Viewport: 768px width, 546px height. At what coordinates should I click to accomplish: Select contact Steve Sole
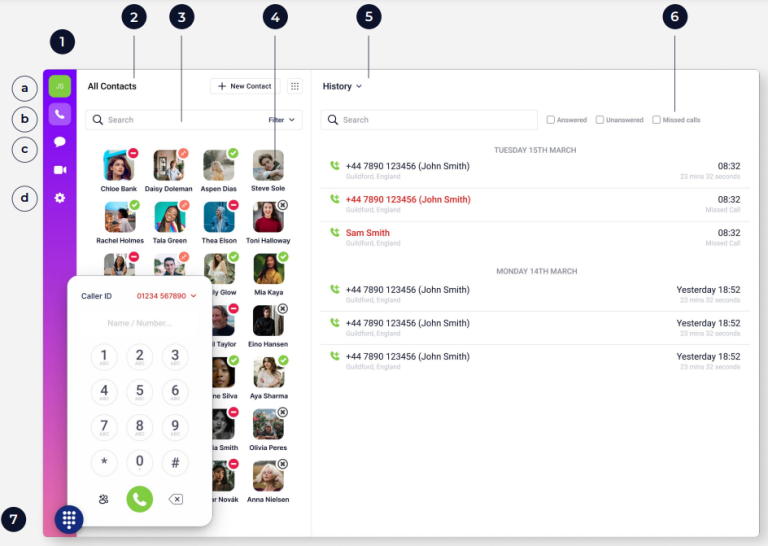point(268,171)
